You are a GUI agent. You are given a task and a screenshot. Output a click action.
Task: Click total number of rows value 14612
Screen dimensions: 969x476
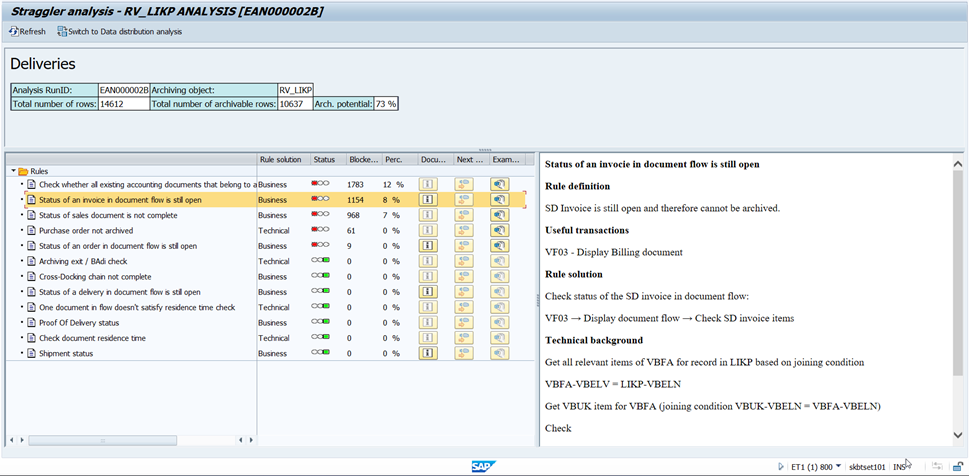coord(124,104)
